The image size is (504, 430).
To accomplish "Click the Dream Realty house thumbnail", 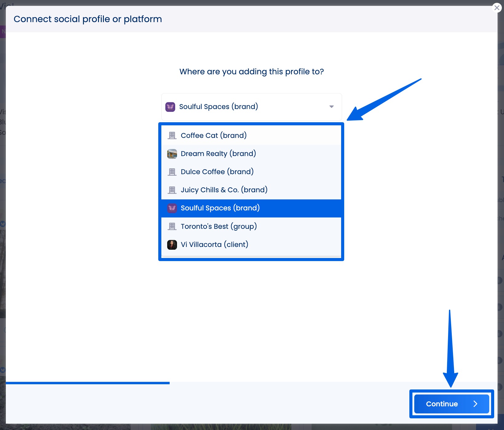I will point(172,154).
